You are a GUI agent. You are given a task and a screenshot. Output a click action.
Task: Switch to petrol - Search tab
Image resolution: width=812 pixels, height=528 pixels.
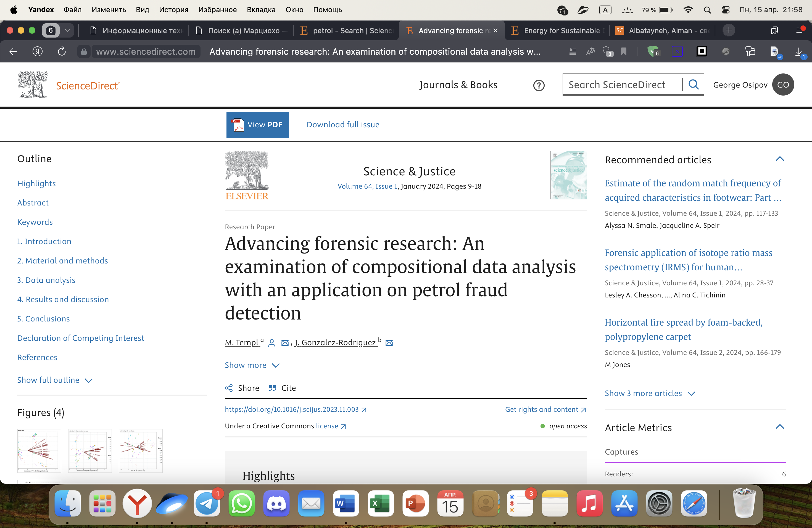click(346, 31)
